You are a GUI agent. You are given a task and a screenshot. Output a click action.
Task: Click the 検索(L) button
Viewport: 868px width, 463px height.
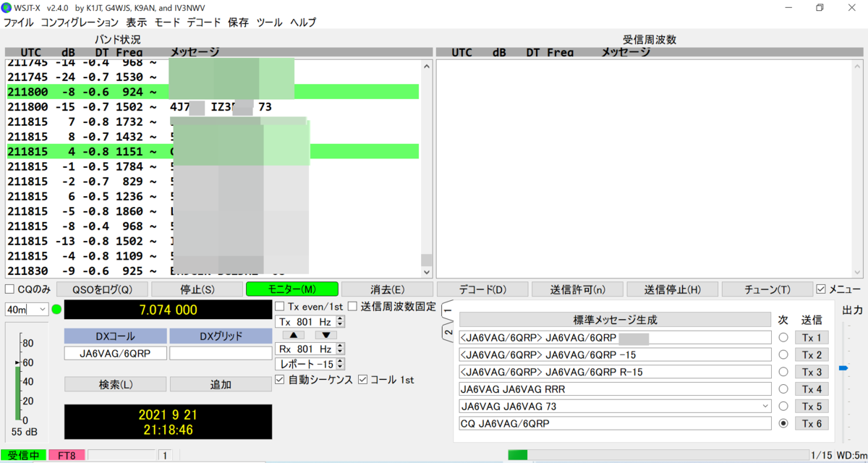tap(115, 384)
